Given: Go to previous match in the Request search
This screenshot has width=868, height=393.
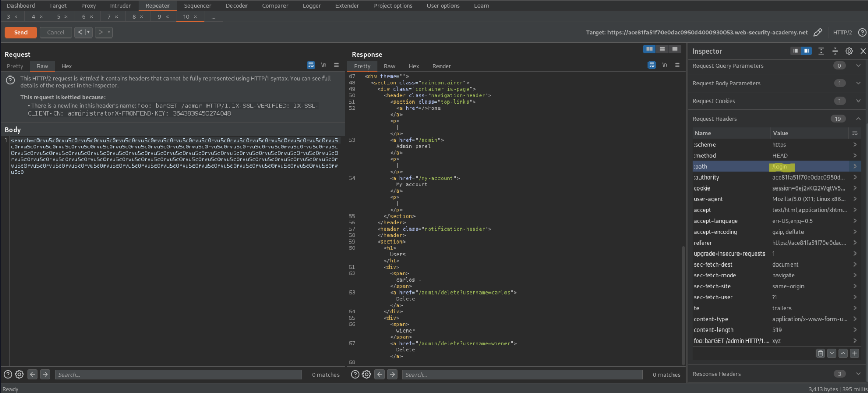Looking at the screenshot, I should (x=32, y=374).
